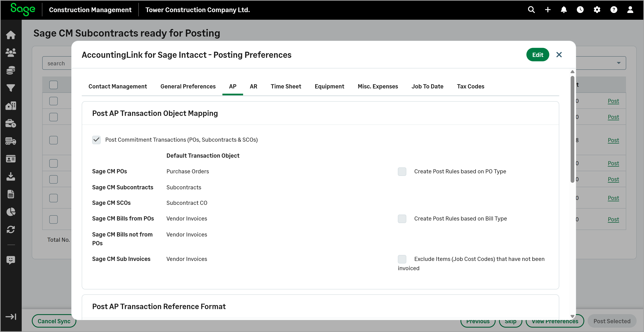The width and height of the screenshot is (644, 332).
Task: Toggle Exclude Items not invoiced checkbox
Action: [402, 259]
